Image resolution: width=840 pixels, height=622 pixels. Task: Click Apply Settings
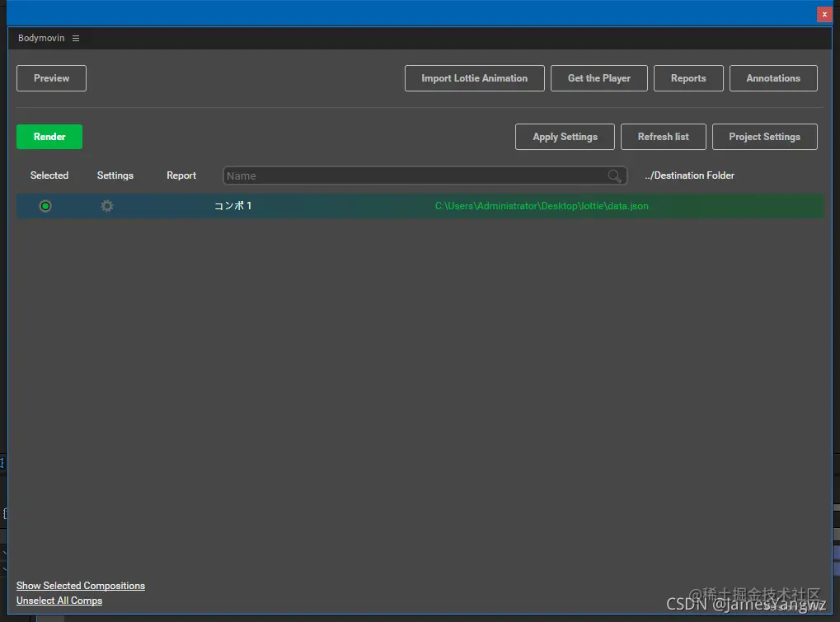click(565, 137)
